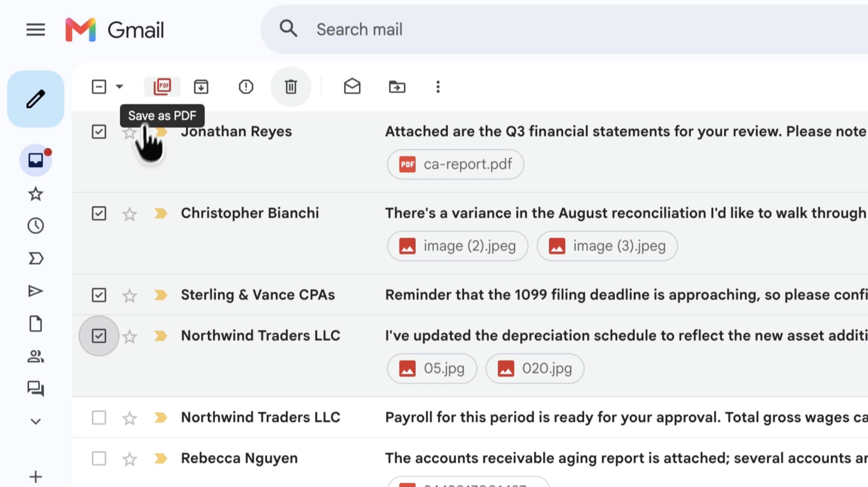
Task: Check the Payroll email checkbox
Action: (x=99, y=418)
